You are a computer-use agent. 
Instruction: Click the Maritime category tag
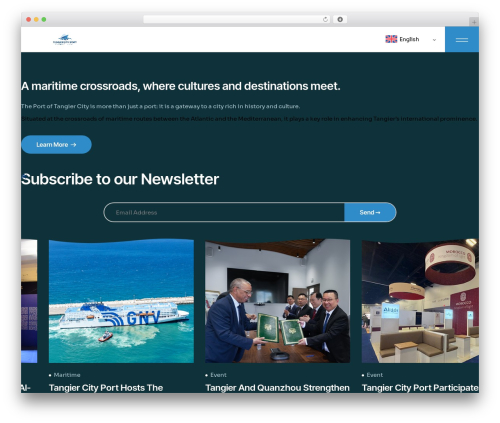pyautogui.click(x=67, y=375)
